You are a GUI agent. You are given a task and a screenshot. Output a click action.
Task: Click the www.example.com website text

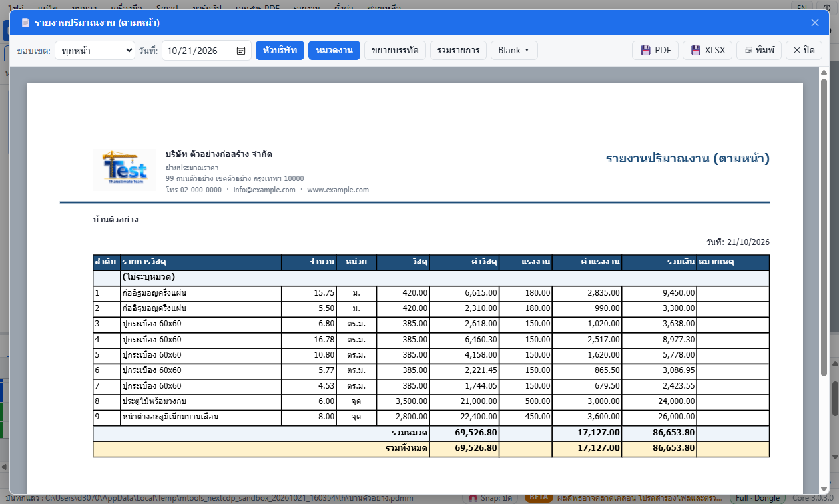[x=338, y=190]
